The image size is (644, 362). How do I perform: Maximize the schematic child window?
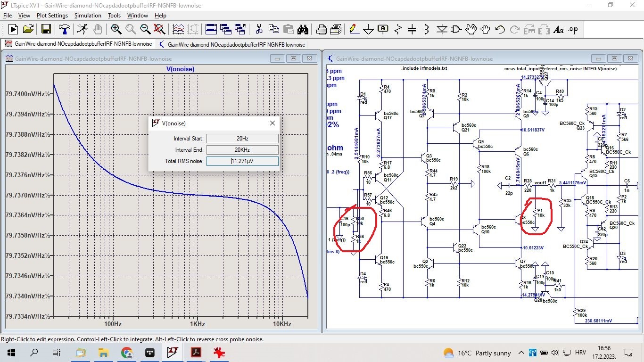coord(614,58)
